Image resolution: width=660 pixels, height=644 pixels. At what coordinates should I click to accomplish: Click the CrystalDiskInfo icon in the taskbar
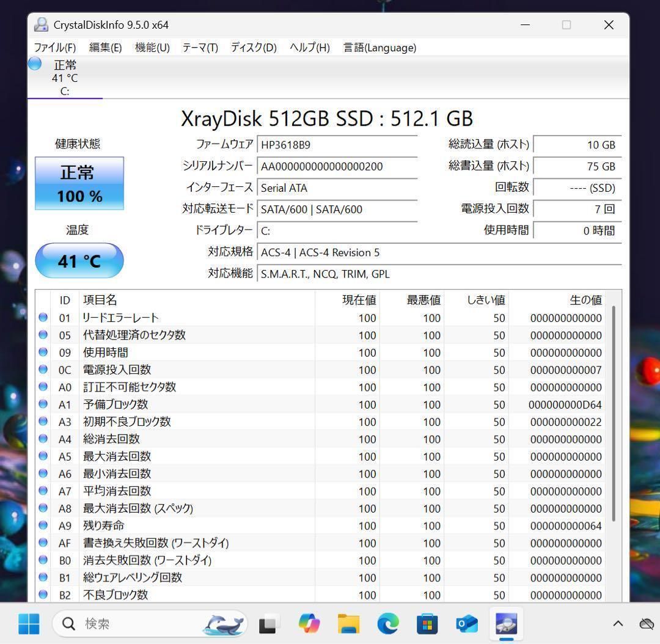(506, 624)
